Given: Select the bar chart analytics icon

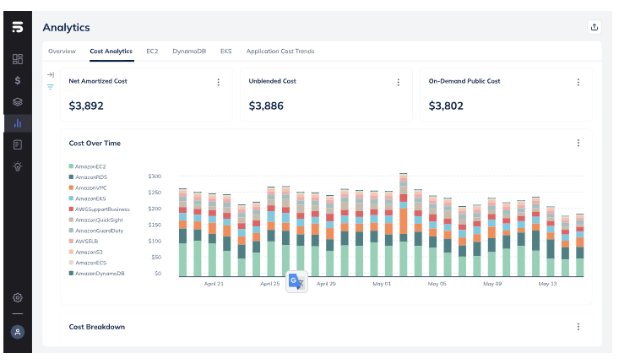Looking at the screenshot, I should (17, 123).
